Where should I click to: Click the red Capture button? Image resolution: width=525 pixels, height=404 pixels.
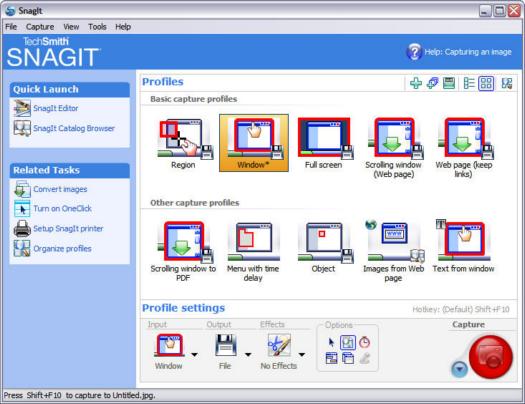[x=490, y=357]
